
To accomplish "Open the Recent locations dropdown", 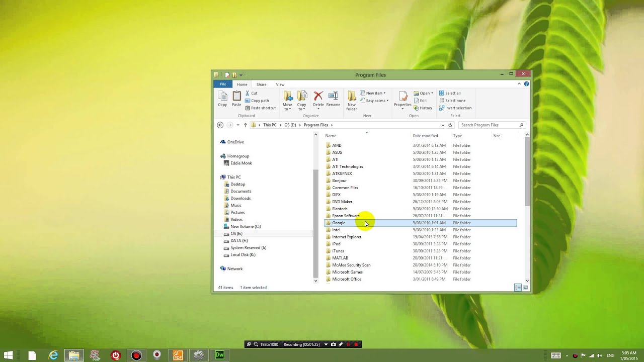I will (238, 125).
